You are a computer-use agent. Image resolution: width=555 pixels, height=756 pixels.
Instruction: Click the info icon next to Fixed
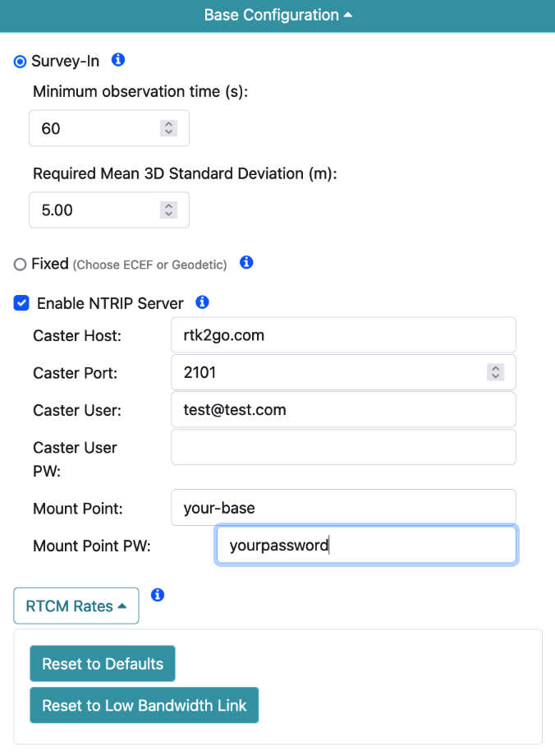point(246,263)
